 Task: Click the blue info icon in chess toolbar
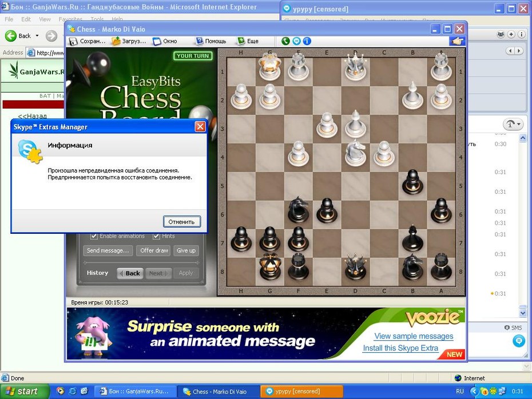(307, 41)
